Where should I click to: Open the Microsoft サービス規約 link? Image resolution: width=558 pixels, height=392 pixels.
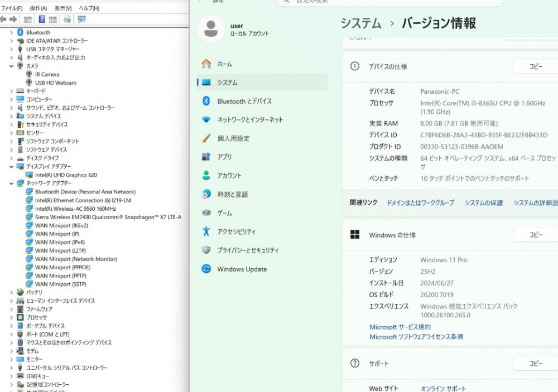[400, 327]
